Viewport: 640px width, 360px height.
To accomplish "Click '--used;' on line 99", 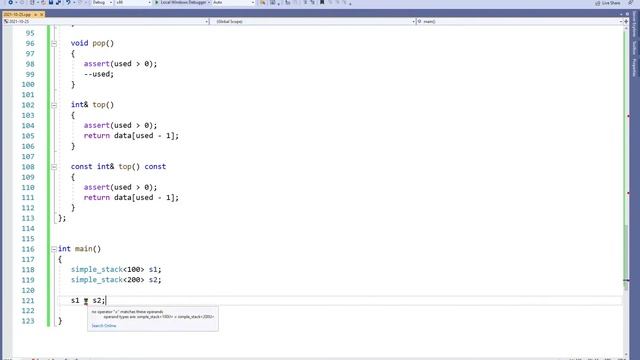I will pos(99,74).
